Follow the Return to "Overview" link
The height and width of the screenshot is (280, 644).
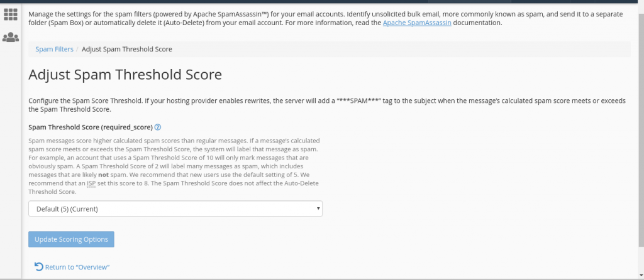[x=72, y=267]
